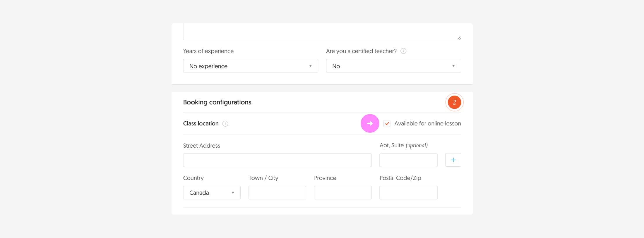Image resolution: width=644 pixels, height=238 pixels.
Task: Click the Town / City input field
Action: click(277, 193)
